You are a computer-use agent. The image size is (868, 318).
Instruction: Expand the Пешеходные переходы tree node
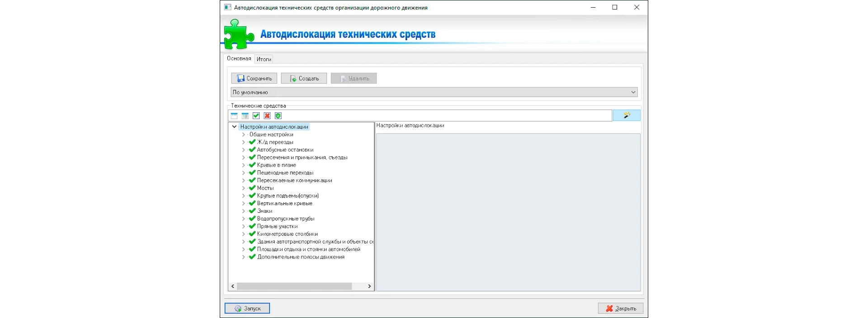pos(243,173)
